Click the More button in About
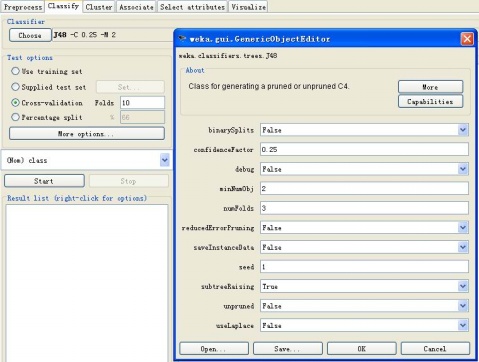This screenshot has height=362, width=479. [430, 87]
